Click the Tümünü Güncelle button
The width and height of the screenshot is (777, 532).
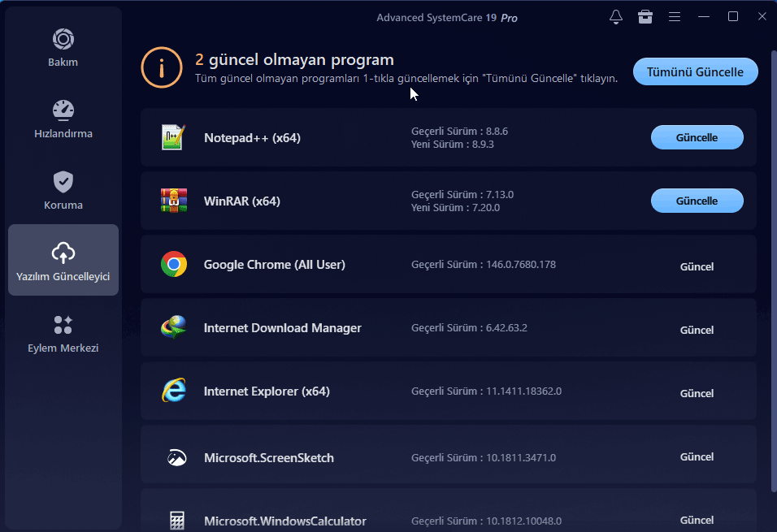(695, 71)
